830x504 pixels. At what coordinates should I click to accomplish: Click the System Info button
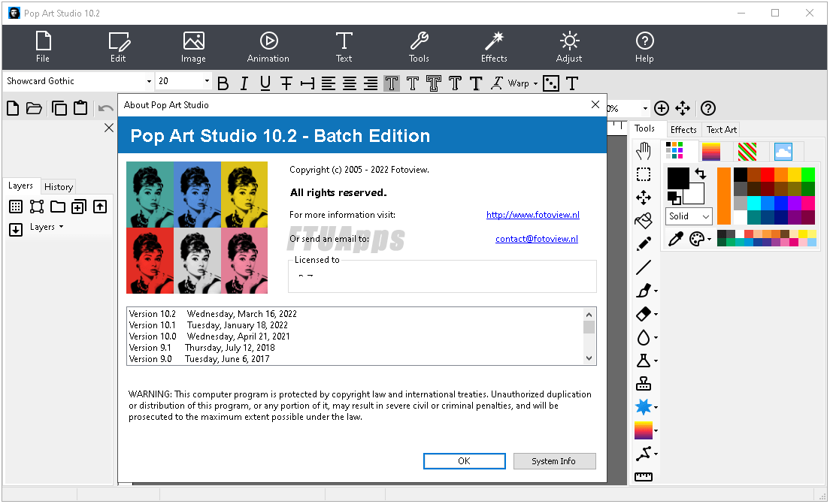(x=553, y=461)
